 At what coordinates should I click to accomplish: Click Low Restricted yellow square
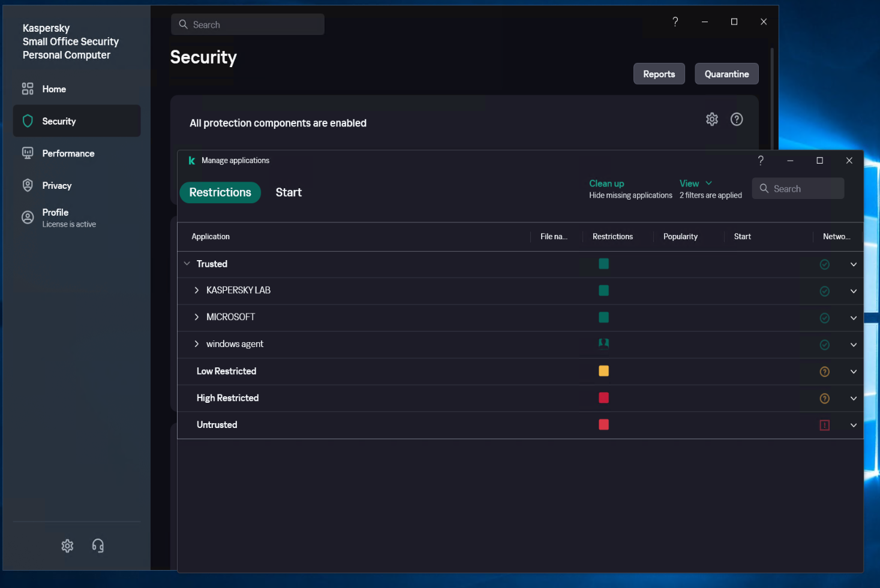603,371
